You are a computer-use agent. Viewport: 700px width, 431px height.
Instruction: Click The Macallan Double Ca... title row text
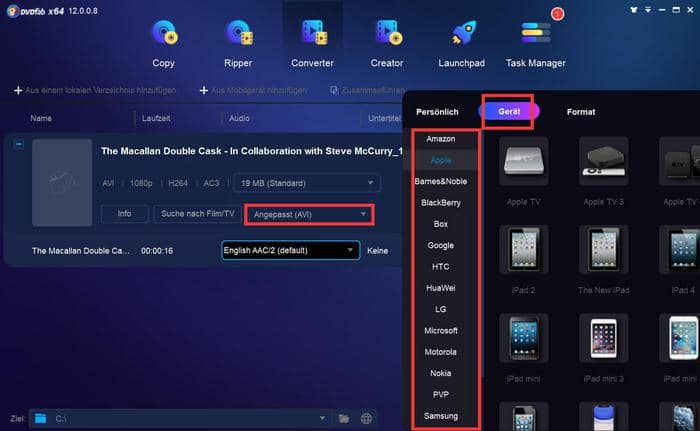[81, 251]
